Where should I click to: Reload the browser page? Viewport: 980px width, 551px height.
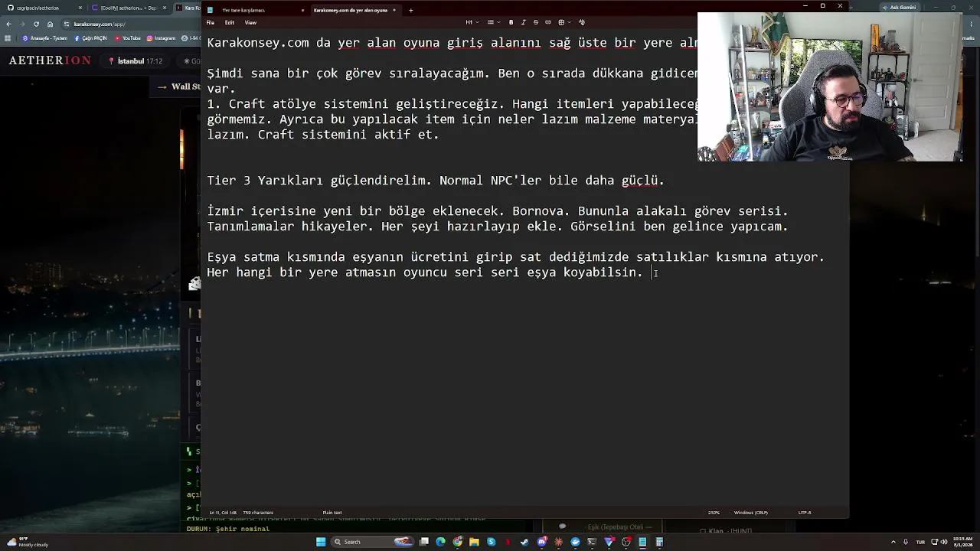point(36,24)
